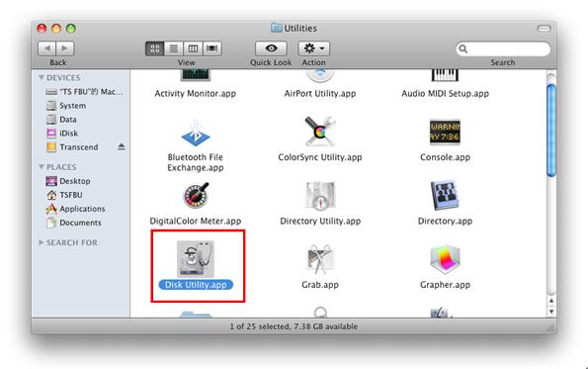This screenshot has width=588, height=369.
Task: Open the TSFBU home folder icon
Action: 51,195
